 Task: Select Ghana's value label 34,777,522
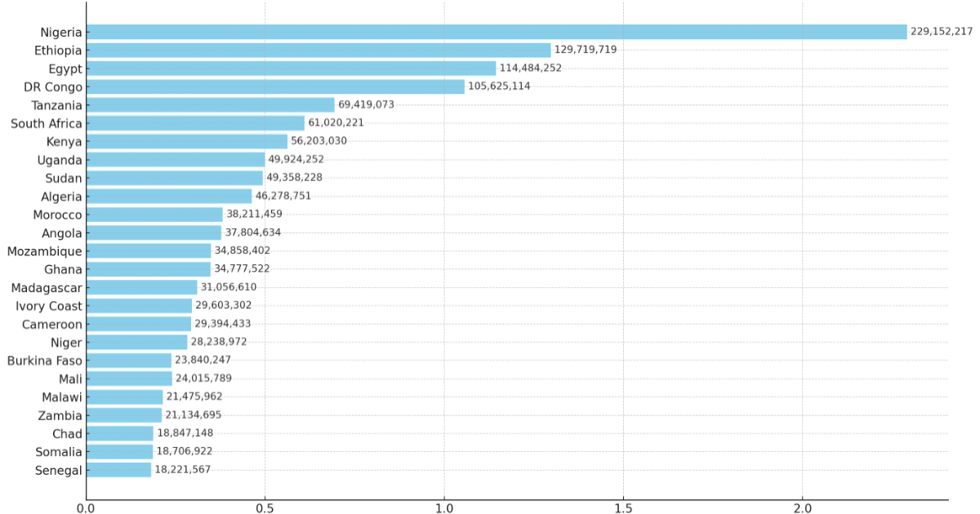(x=242, y=268)
